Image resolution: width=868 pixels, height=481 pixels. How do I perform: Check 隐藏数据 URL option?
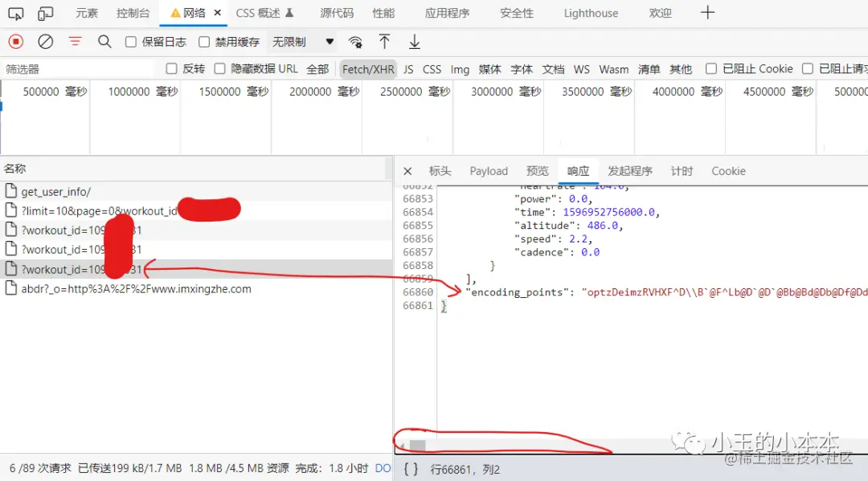219,68
